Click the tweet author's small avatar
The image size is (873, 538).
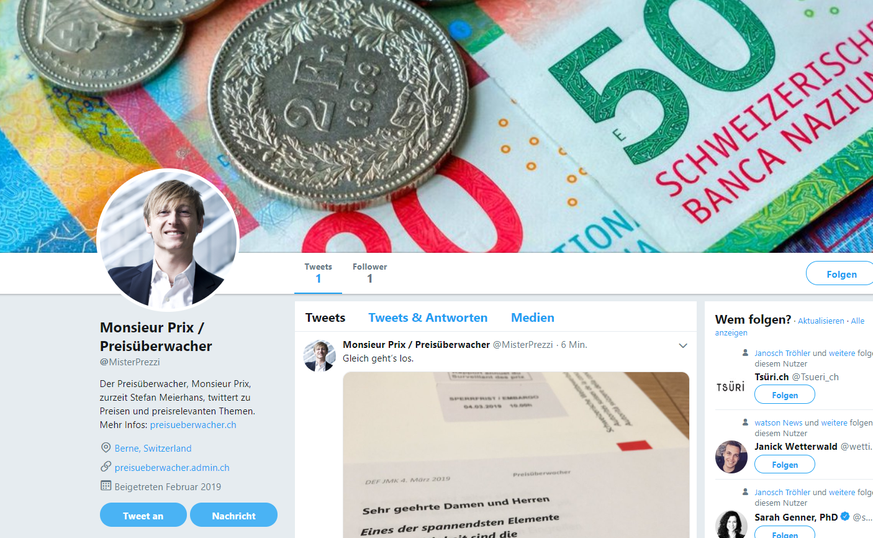point(319,355)
